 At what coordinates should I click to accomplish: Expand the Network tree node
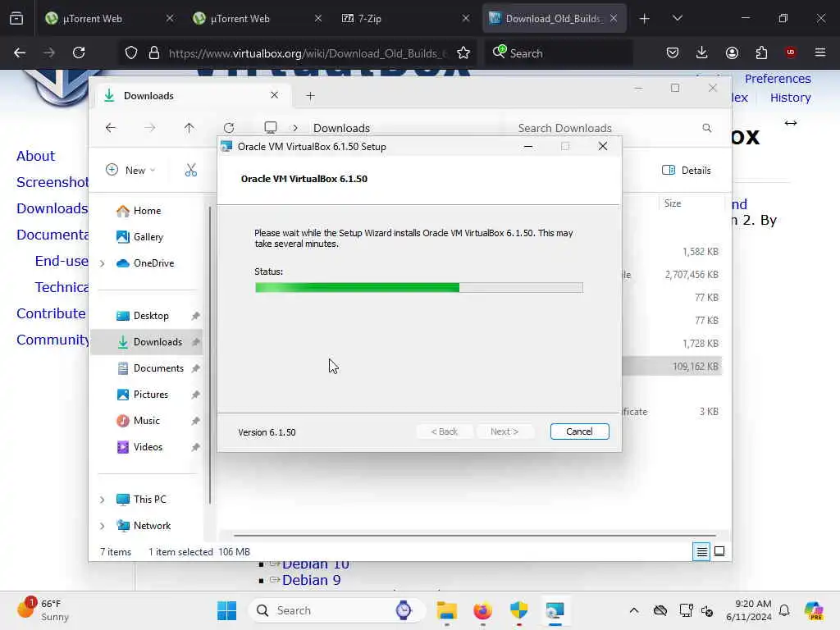[x=102, y=526]
